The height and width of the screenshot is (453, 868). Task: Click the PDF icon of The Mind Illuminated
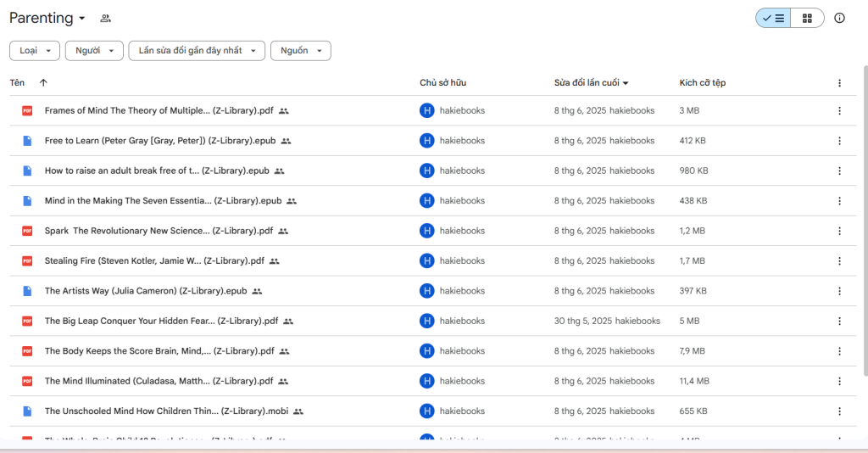(27, 381)
